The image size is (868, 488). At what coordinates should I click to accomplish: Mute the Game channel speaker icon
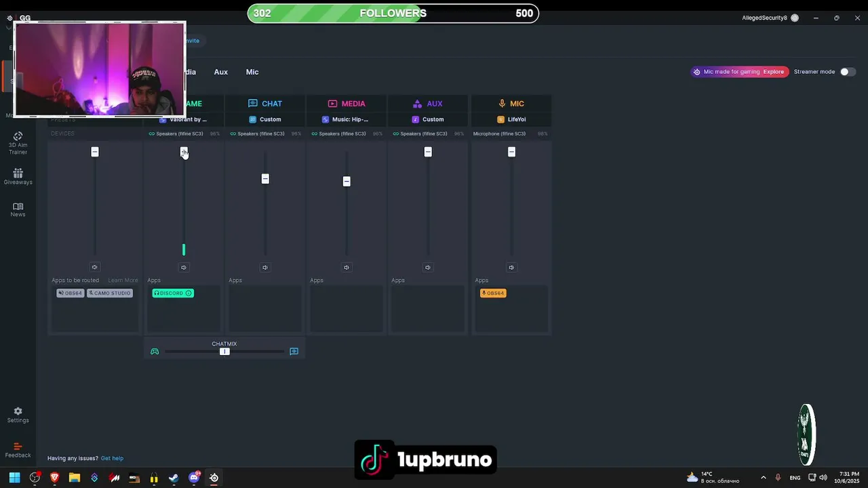click(x=184, y=267)
